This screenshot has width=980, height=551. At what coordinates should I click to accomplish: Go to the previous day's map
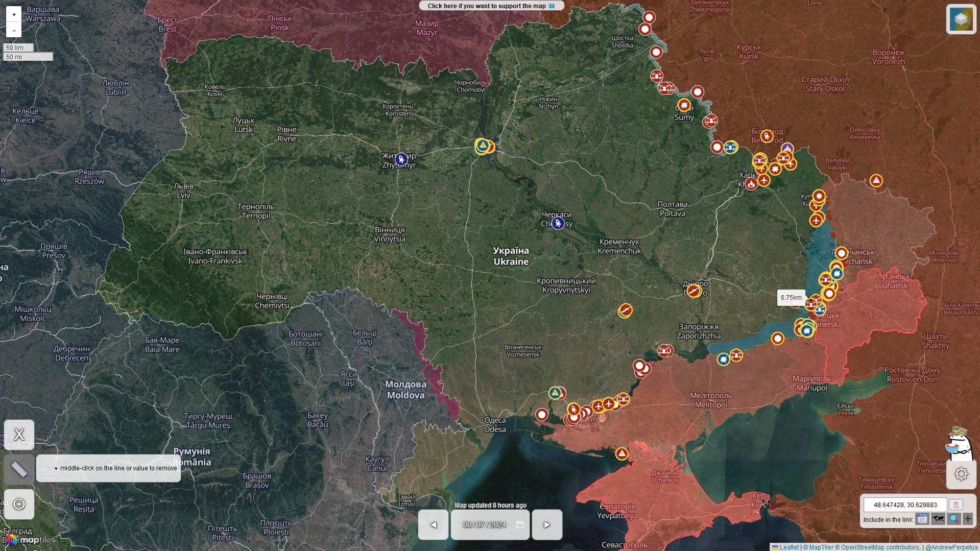[433, 524]
